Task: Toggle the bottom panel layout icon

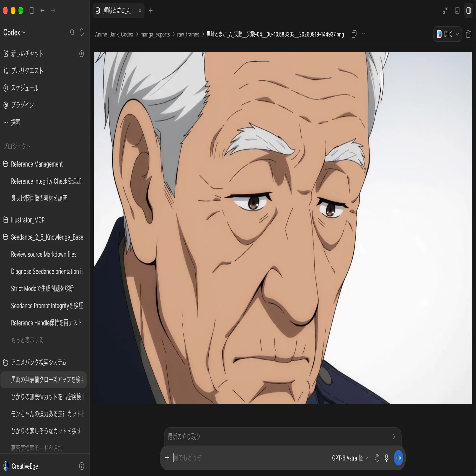Action: pos(457,11)
